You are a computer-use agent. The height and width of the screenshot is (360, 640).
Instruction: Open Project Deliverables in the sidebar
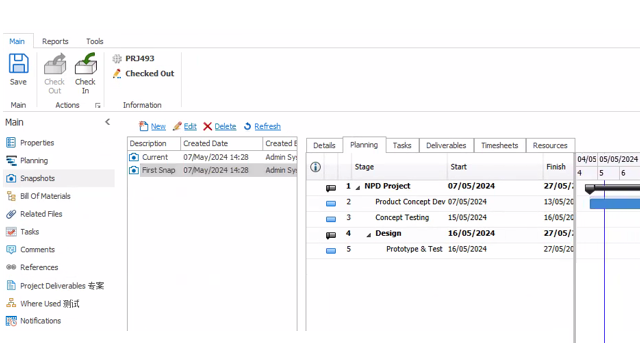tap(55, 286)
